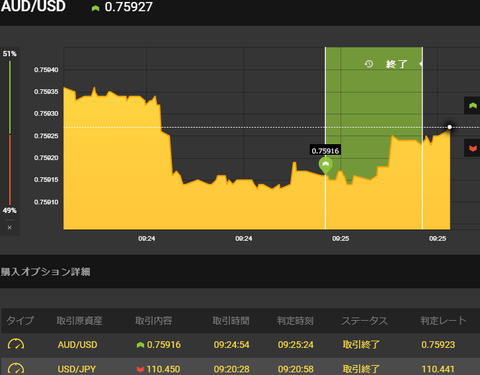The image size is (480, 375).
Task: Click the 取引終了 status in the USD/JPY row
Action: point(361,369)
